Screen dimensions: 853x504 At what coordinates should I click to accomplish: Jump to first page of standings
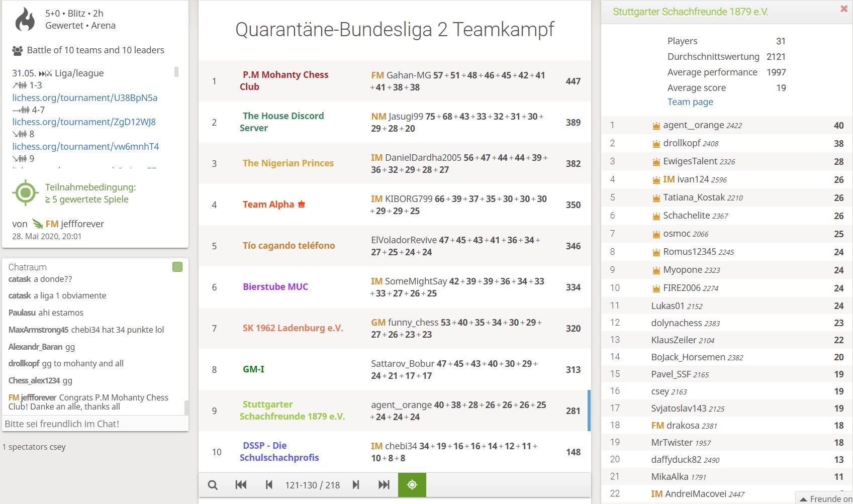coord(241,485)
